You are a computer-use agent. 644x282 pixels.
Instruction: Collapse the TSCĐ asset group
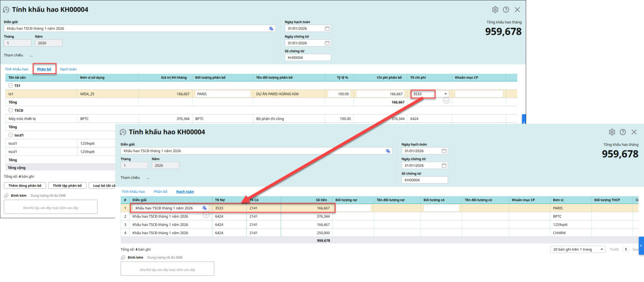10,110
